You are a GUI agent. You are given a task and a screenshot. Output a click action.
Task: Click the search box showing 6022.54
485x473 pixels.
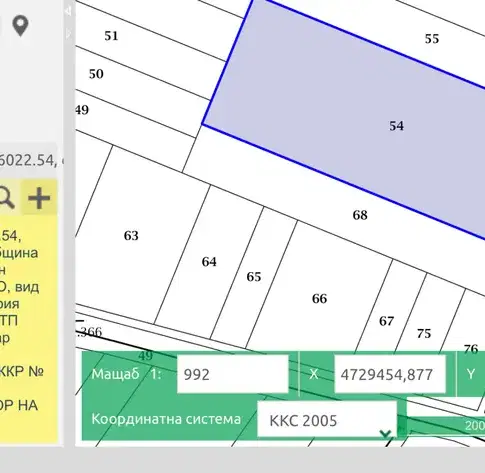click(28, 160)
